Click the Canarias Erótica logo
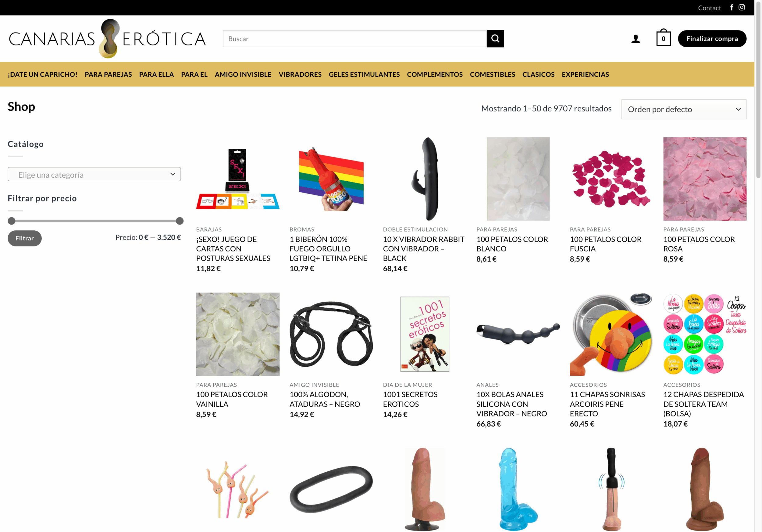Image resolution: width=762 pixels, height=532 pixels. coord(107,38)
